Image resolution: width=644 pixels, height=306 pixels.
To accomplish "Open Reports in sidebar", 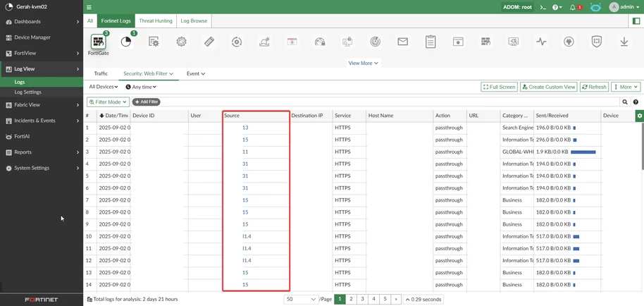I will click(42, 152).
